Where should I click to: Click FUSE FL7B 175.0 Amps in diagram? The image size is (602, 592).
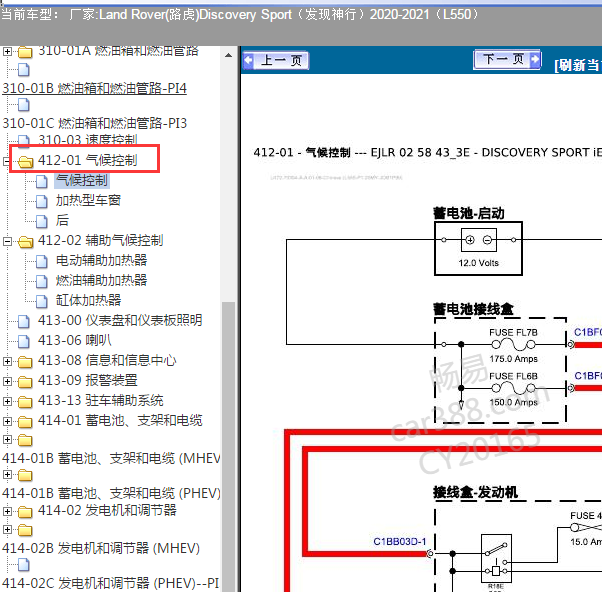click(x=513, y=345)
